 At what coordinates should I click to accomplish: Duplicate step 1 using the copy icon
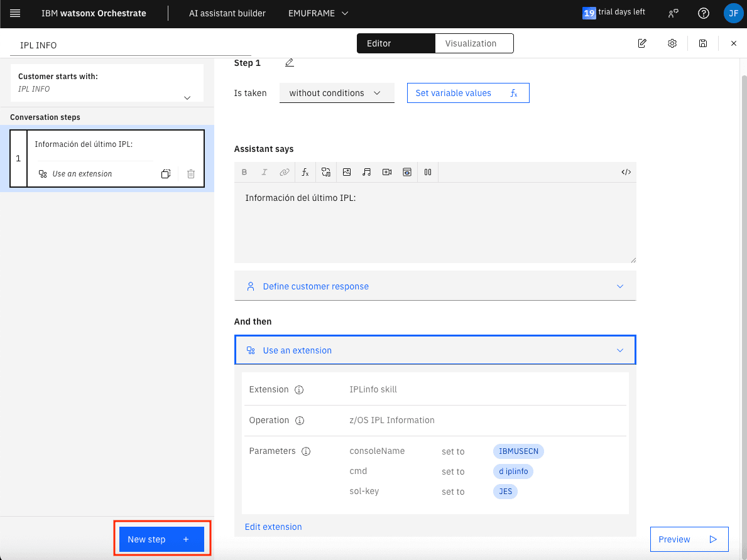[x=166, y=174]
